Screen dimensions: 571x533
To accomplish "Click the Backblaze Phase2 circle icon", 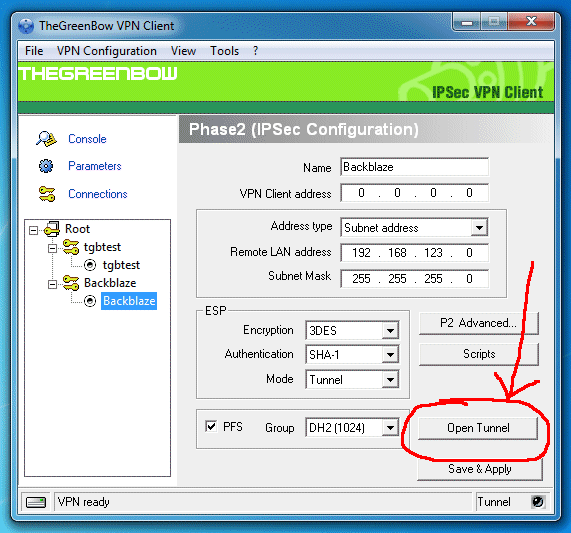I will (90, 301).
